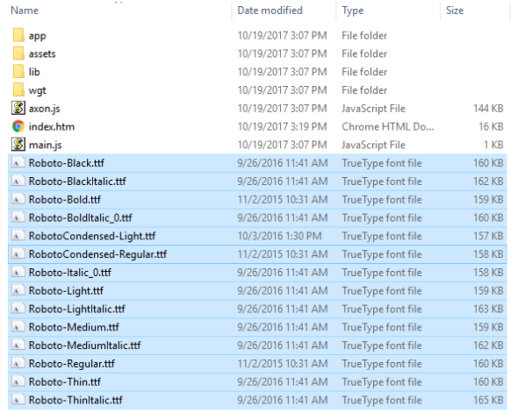Click the wgt folder icon
Viewport: 517px width, 420px height.
click(x=18, y=90)
